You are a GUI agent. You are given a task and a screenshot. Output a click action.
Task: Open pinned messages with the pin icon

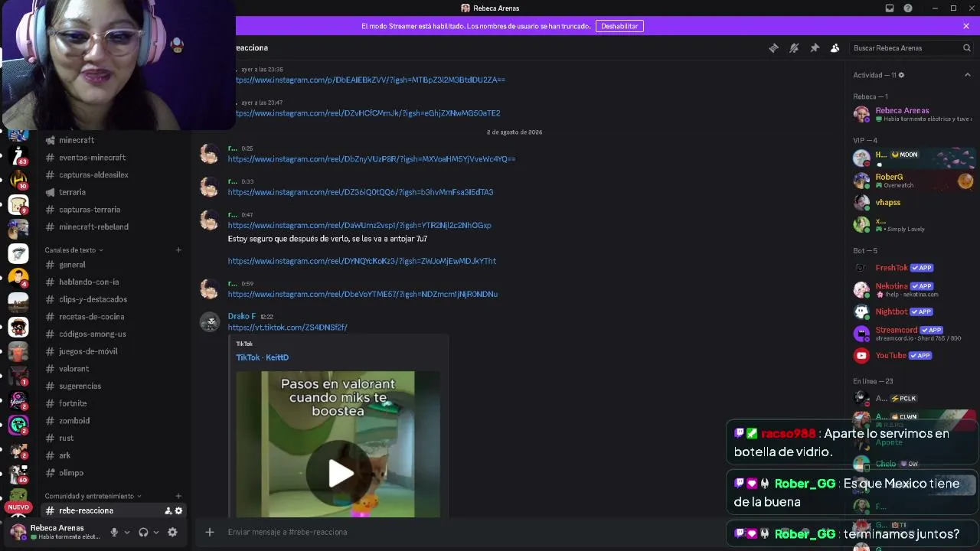tap(815, 47)
